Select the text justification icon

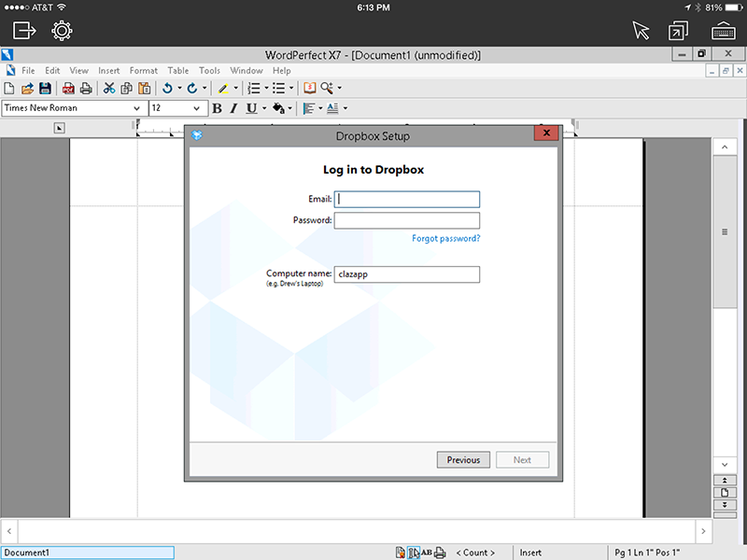coord(309,108)
